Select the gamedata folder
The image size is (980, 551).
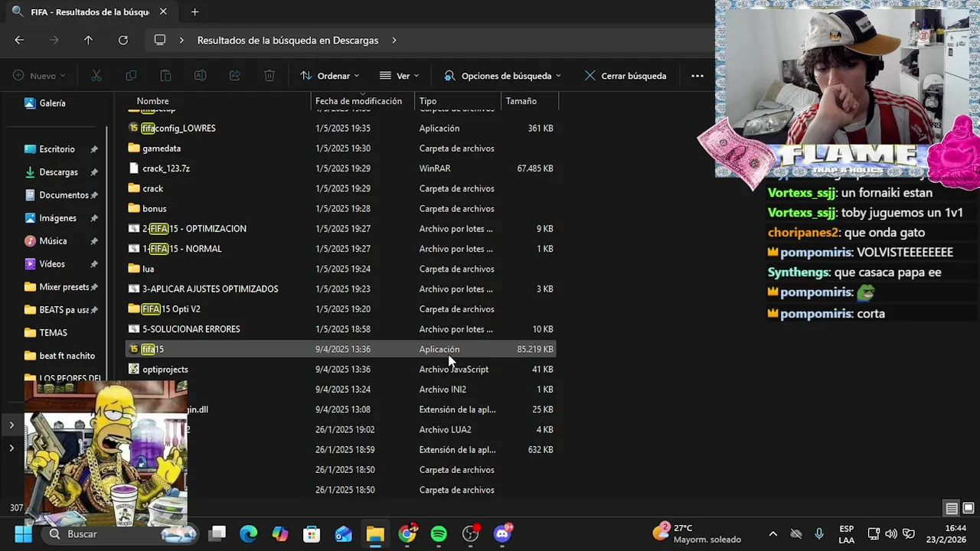click(x=341, y=148)
